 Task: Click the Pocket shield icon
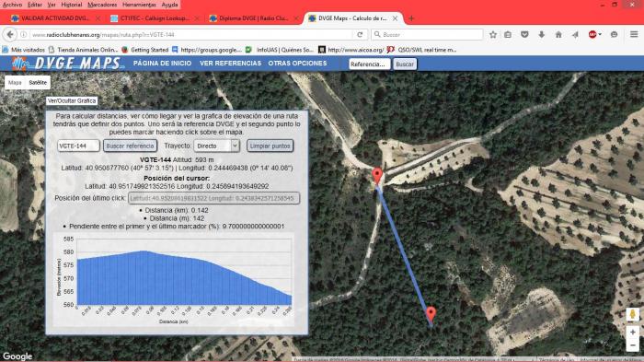click(524, 35)
